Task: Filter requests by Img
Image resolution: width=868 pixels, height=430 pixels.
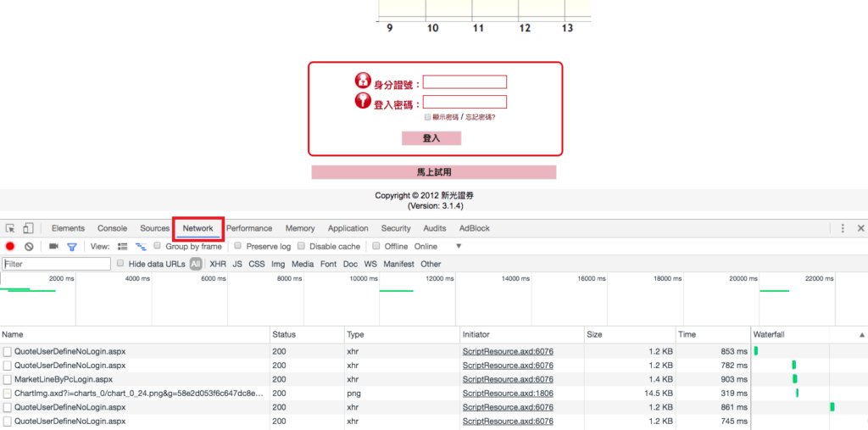Action: pyautogui.click(x=278, y=265)
